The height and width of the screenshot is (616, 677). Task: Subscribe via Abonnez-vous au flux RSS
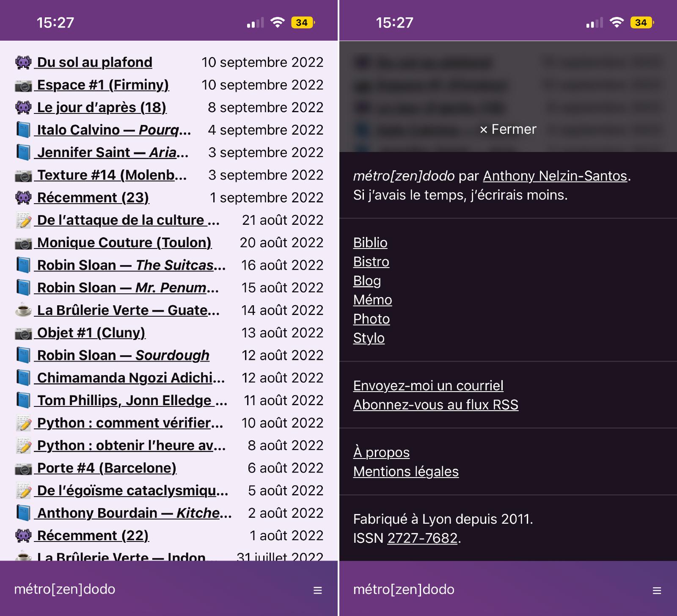click(435, 404)
